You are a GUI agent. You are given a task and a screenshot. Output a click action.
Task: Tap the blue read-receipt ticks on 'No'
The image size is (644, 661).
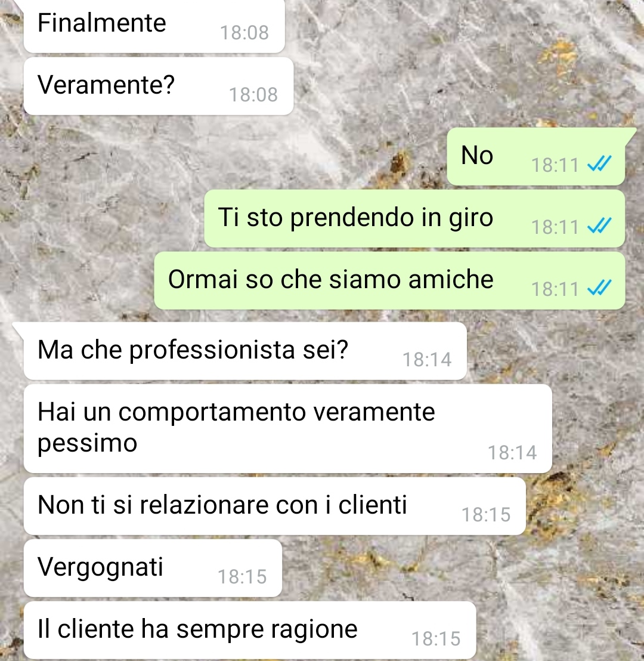(x=599, y=163)
